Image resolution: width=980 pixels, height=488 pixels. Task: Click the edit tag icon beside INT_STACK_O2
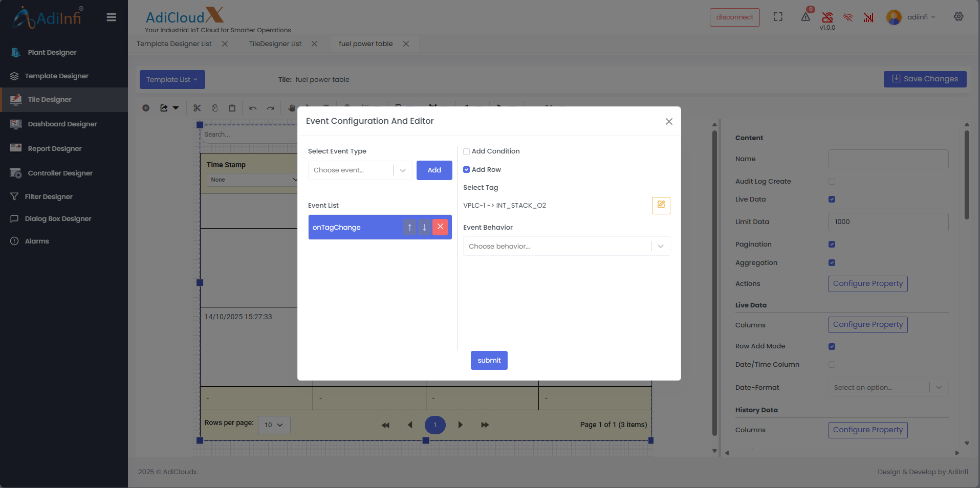661,205
